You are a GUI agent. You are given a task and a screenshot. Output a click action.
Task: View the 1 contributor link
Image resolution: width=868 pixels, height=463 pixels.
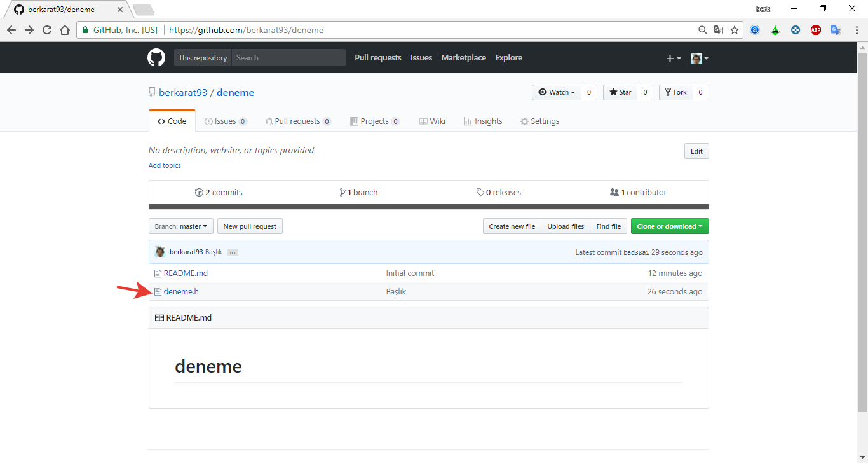tap(638, 192)
